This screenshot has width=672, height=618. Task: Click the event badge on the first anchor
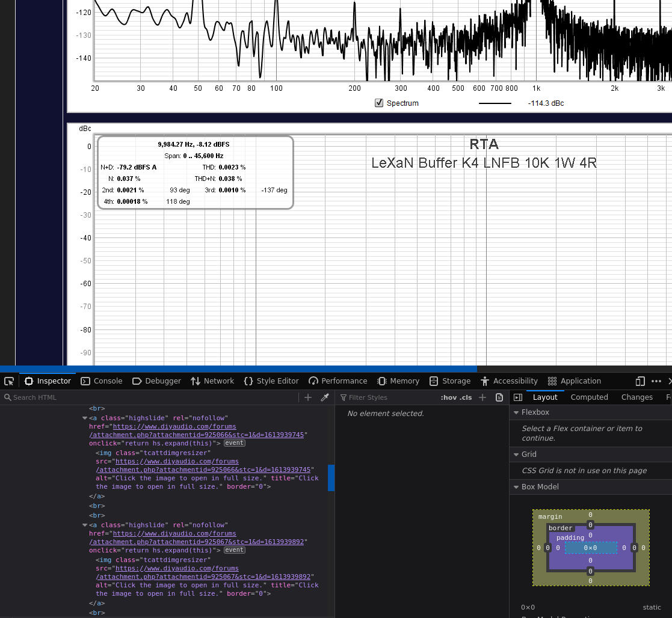click(x=235, y=443)
